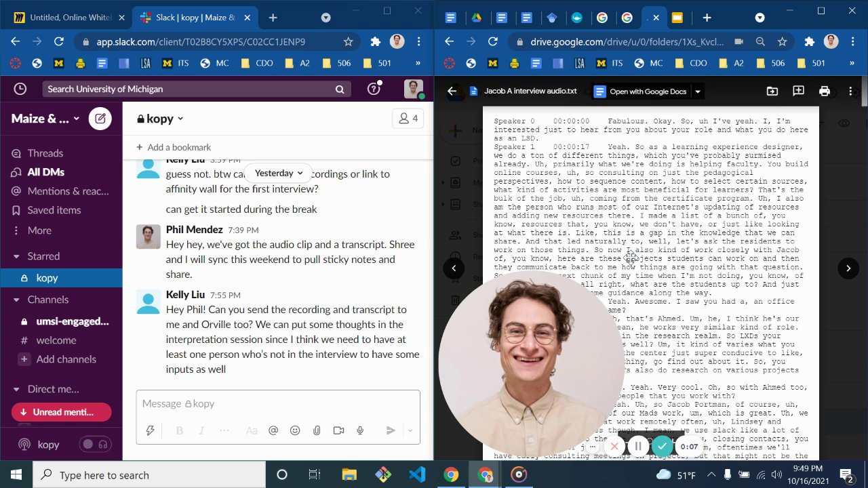Open Windows notification center
Image resolution: width=868 pixels, height=488 pixels.
[x=846, y=474]
